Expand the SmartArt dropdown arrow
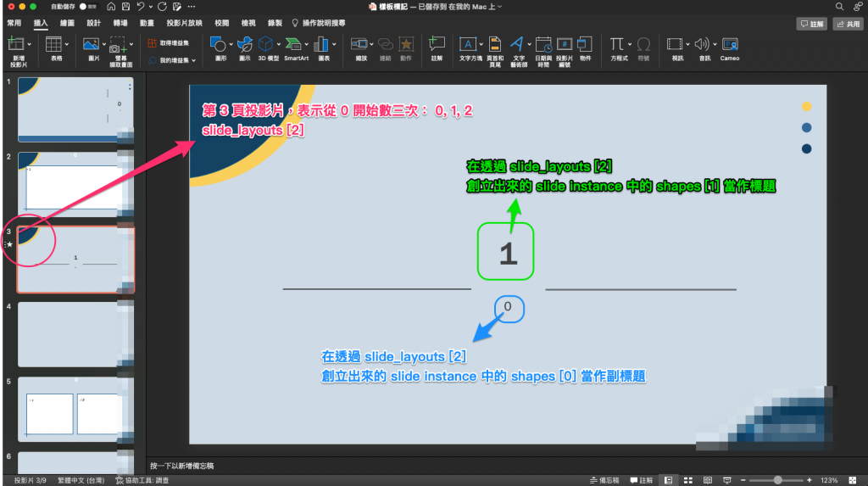Viewport: 868px width, 486px height. click(x=306, y=44)
